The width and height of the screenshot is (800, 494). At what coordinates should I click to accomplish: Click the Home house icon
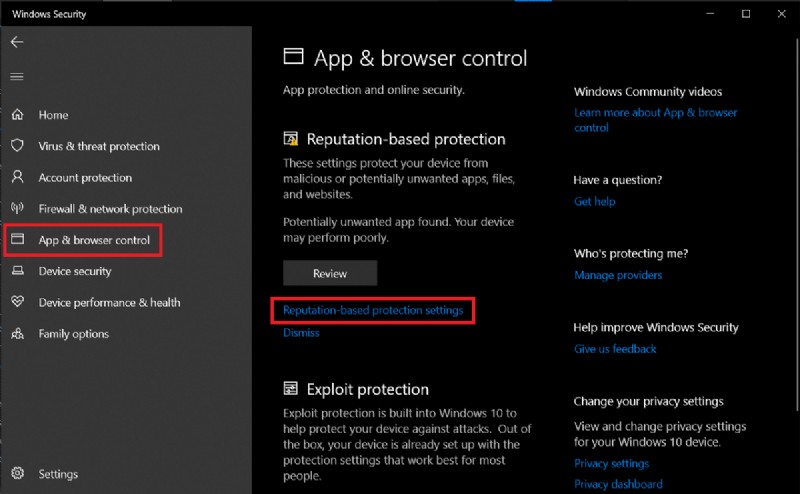click(x=17, y=115)
